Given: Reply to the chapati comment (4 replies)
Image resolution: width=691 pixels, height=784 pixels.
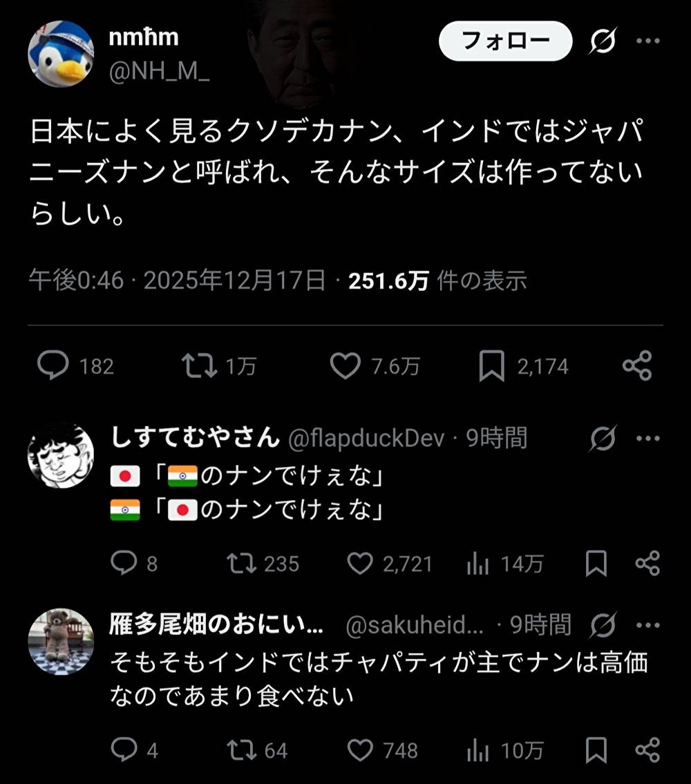Looking at the screenshot, I should 124,749.
